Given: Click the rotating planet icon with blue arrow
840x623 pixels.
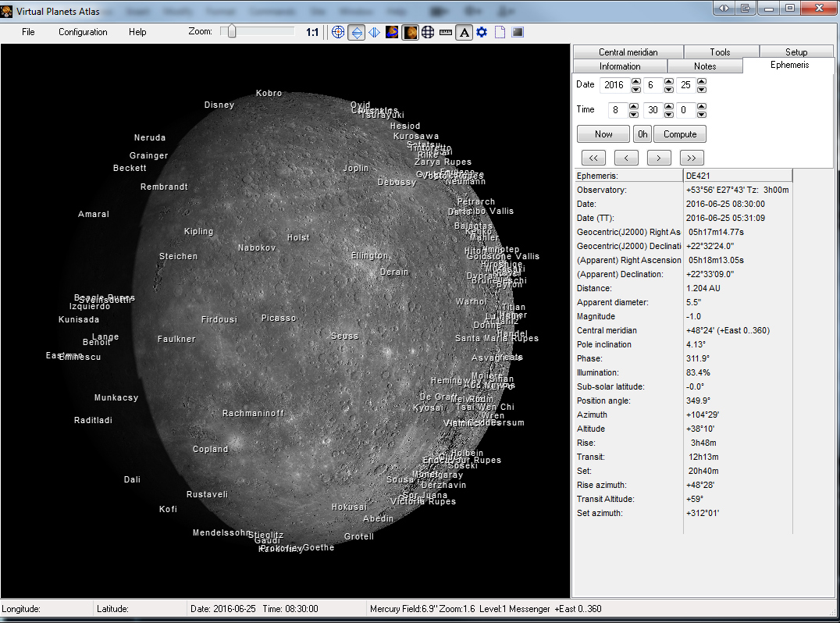Looking at the screenshot, I should click(x=393, y=32).
